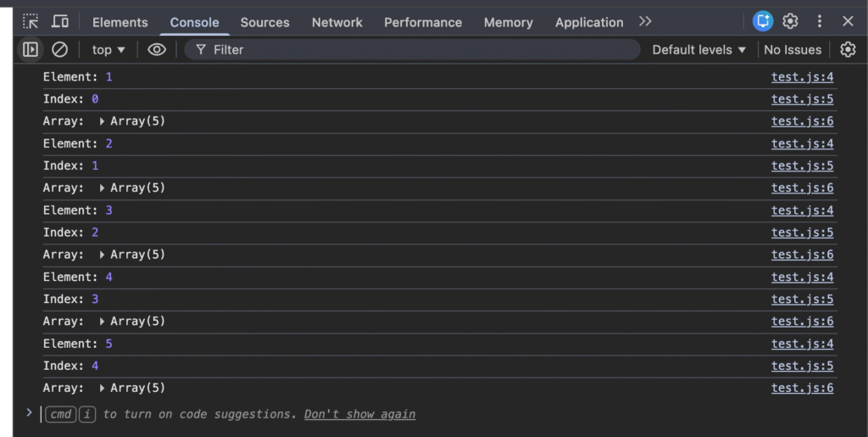
Task: Open the test.js:4 link for Element: 1
Action: (x=802, y=77)
